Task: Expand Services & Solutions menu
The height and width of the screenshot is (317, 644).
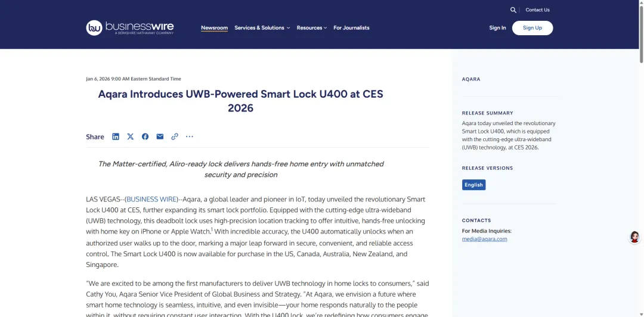Action: pos(262,28)
